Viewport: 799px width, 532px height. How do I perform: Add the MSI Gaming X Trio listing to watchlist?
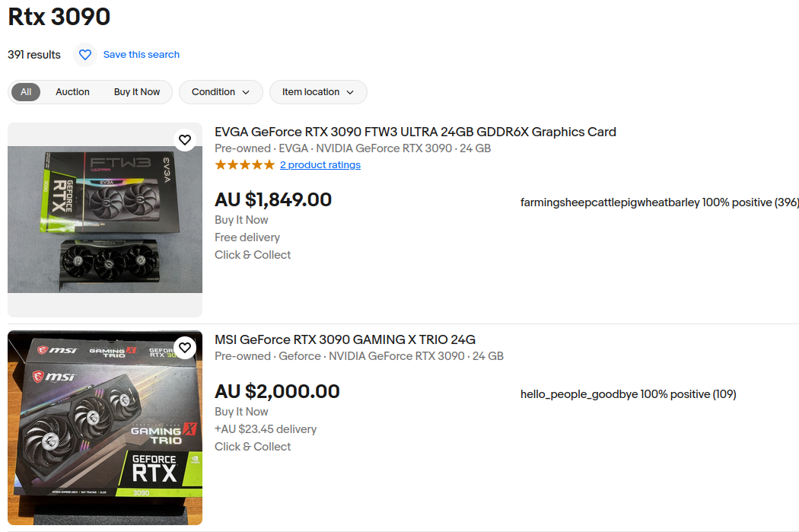point(185,348)
